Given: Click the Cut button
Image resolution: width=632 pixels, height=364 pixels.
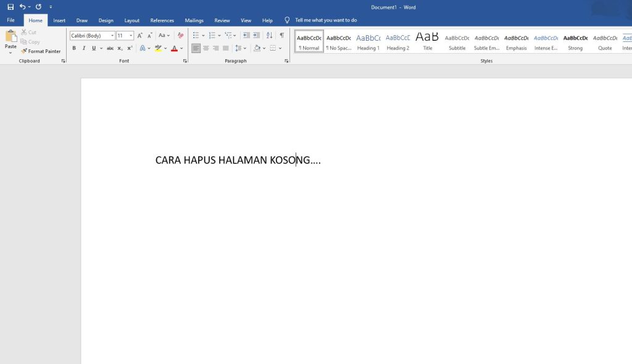Looking at the screenshot, I should tap(29, 32).
